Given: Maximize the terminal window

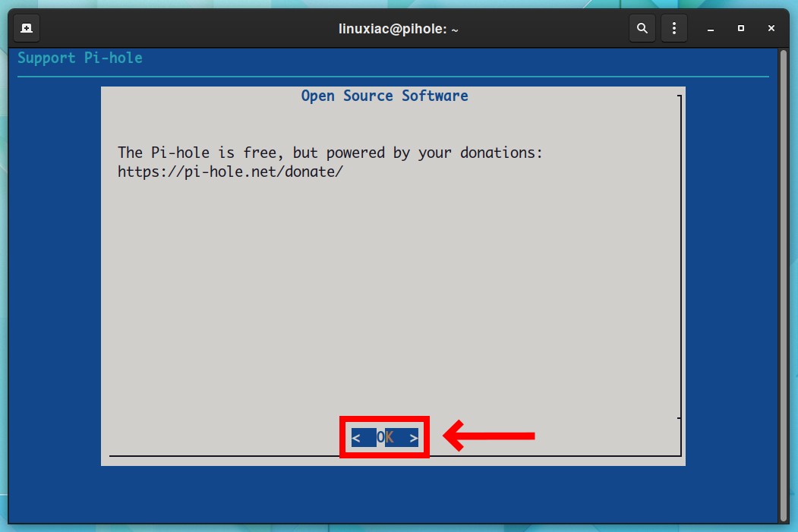Looking at the screenshot, I should click(741, 29).
